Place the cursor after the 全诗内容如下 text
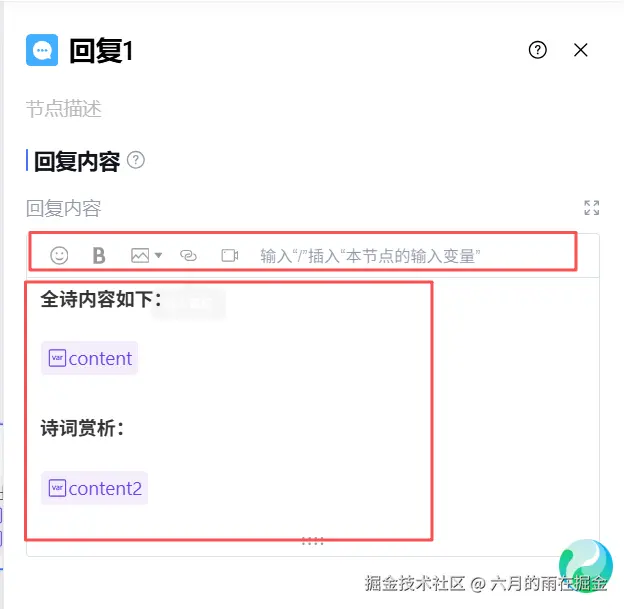 coord(164,299)
